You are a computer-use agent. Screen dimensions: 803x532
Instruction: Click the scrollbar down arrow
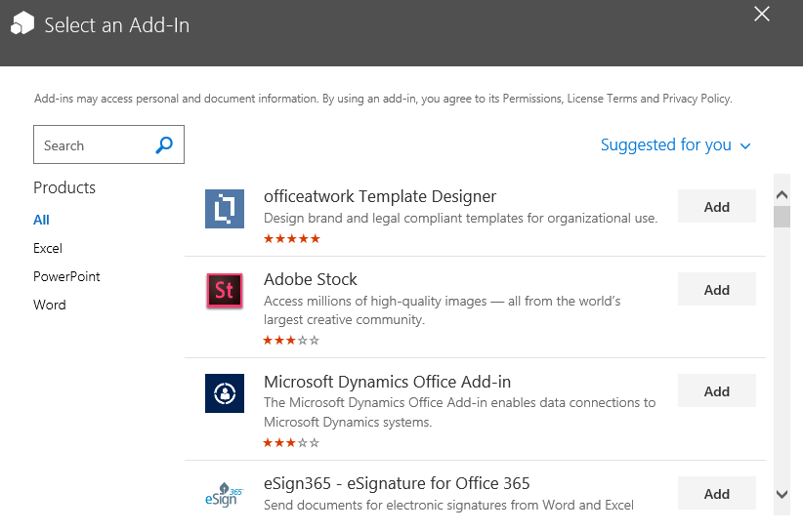(x=782, y=495)
